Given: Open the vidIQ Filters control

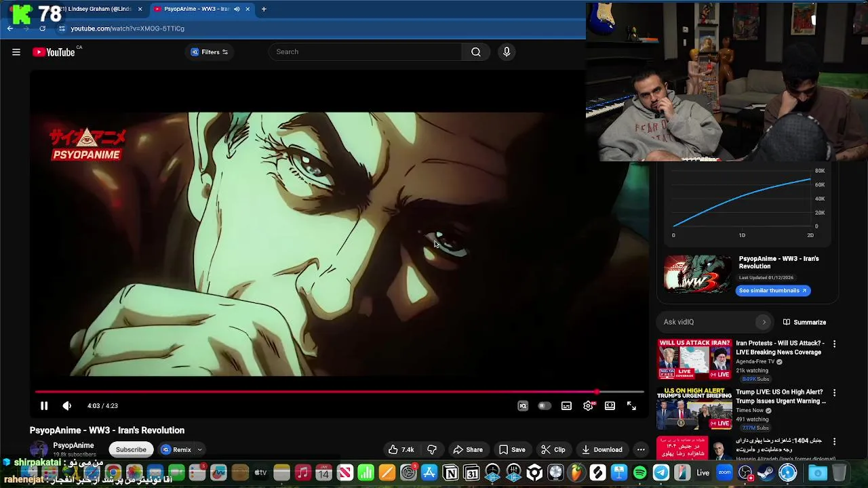Looking at the screenshot, I should 210,52.
